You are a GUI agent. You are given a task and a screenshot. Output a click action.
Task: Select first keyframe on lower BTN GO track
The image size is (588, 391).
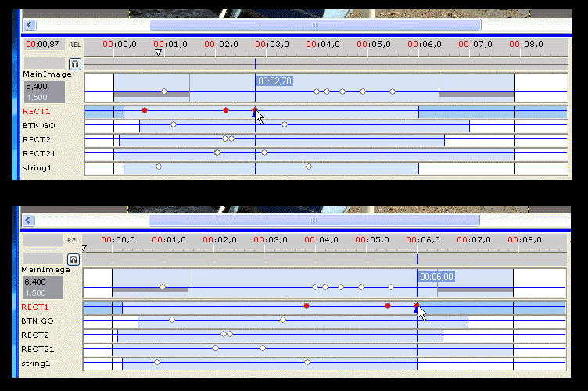pos(172,320)
